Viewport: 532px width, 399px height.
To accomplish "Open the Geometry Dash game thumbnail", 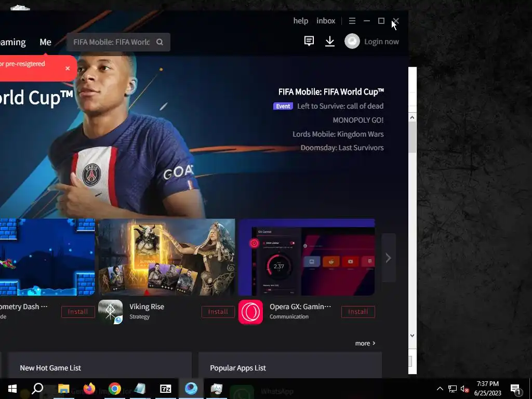I will coord(47,257).
